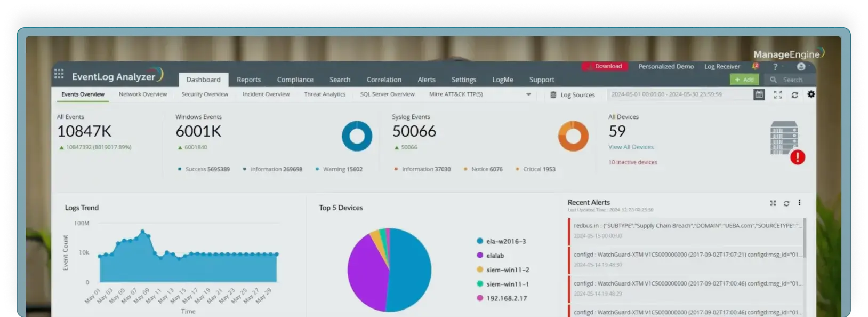Click the server rack devices icon
Image resolution: width=868 pixels, height=317 pixels.
(784, 137)
